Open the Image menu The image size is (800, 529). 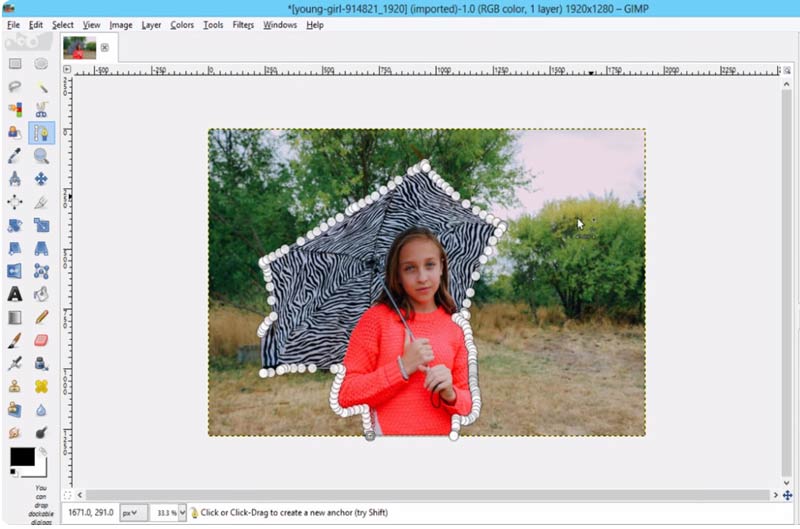(x=121, y=24)
